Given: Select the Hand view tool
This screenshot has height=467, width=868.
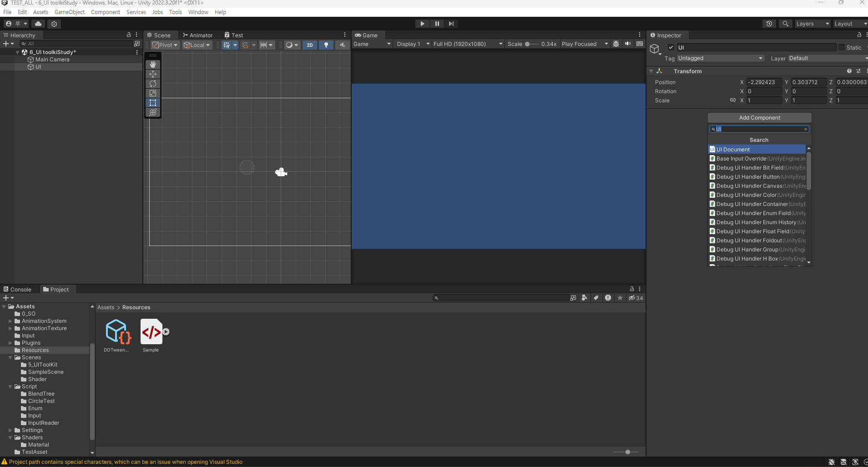Looking at the screenshot, I should point(153,65).
